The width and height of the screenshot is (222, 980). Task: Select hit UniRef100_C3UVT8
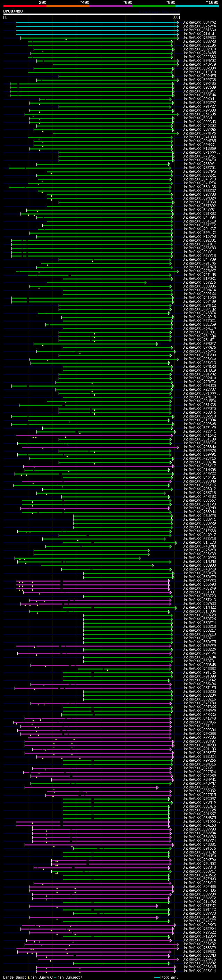199,516
